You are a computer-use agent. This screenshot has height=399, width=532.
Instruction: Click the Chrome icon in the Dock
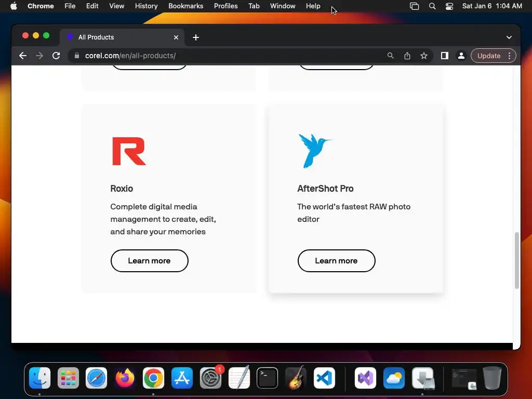pyautogui.click(x=153, y=378)
